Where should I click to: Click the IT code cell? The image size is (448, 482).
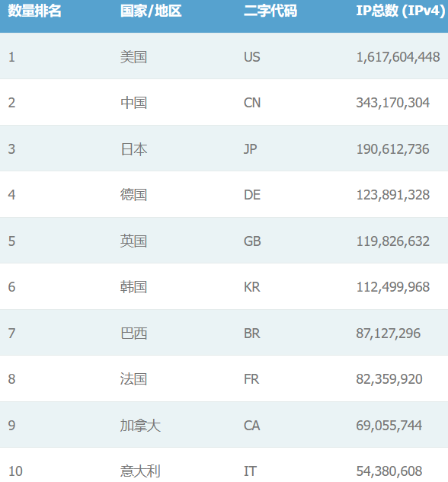pos(250,471)
